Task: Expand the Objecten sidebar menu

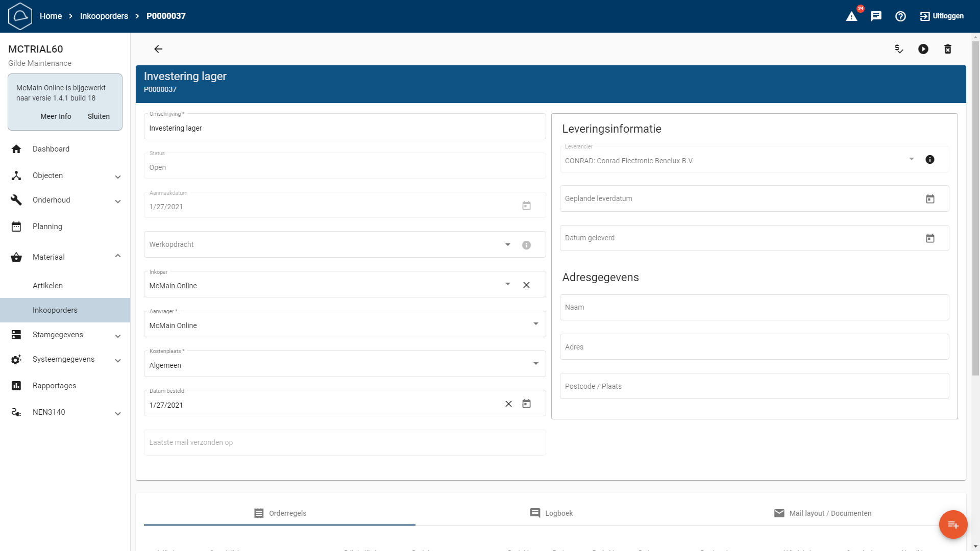Action: (118, 177)
